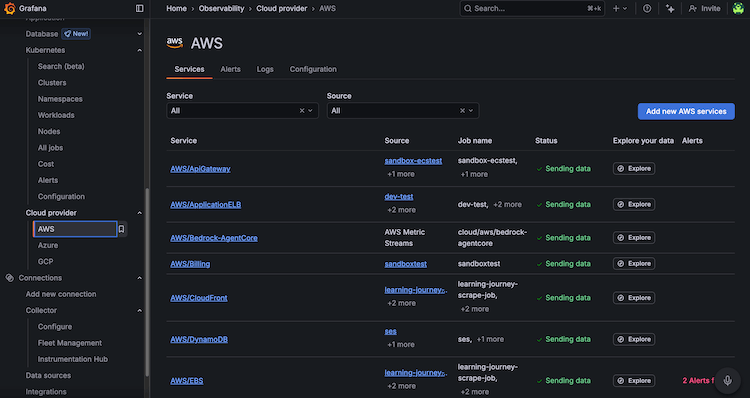Click Add new AWS services button
The height and width of the screenshot is (398, 750).
pos(686,111)
